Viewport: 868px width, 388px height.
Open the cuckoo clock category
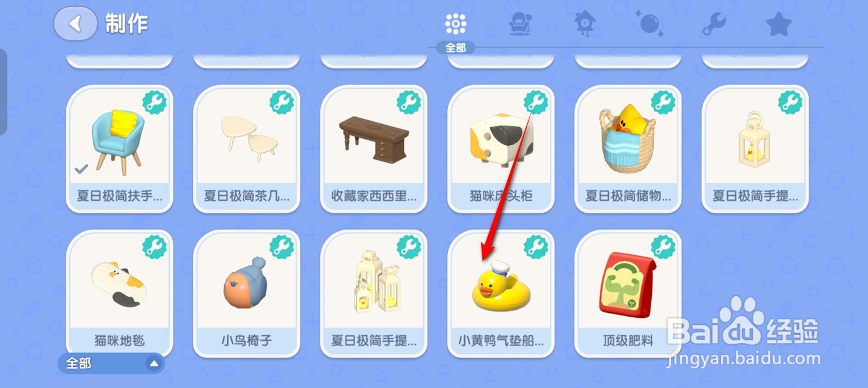(x=585, y=24)
